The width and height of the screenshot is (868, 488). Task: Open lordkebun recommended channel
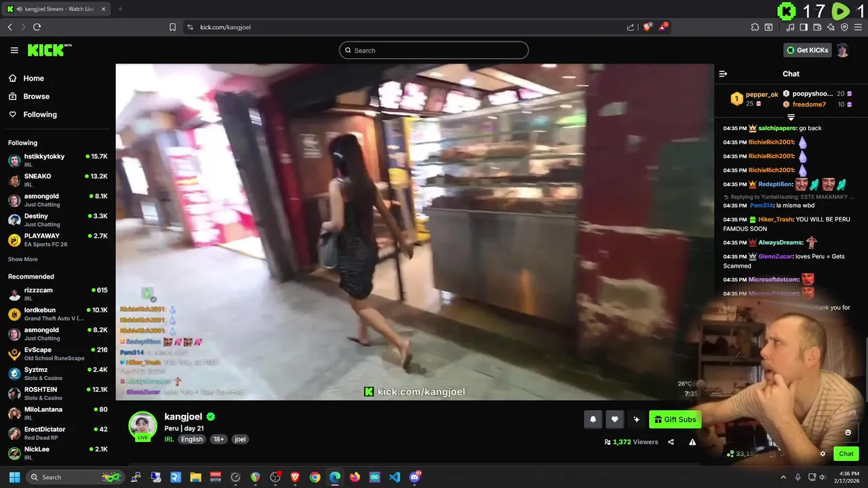coord(58,314)
